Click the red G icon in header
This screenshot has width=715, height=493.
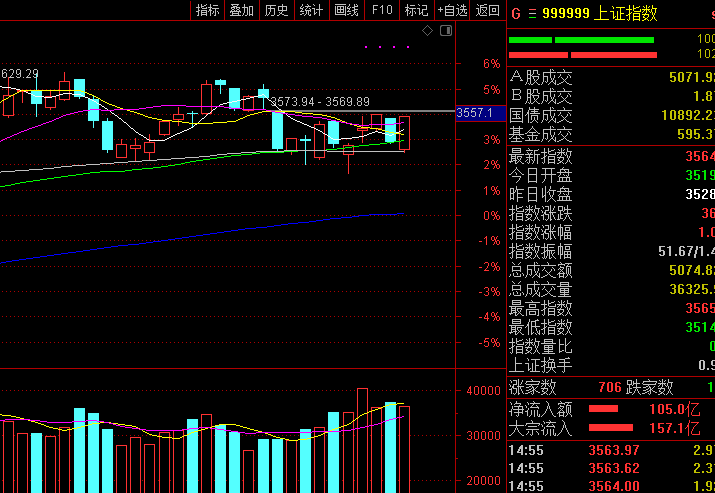(x=516, y=14)
